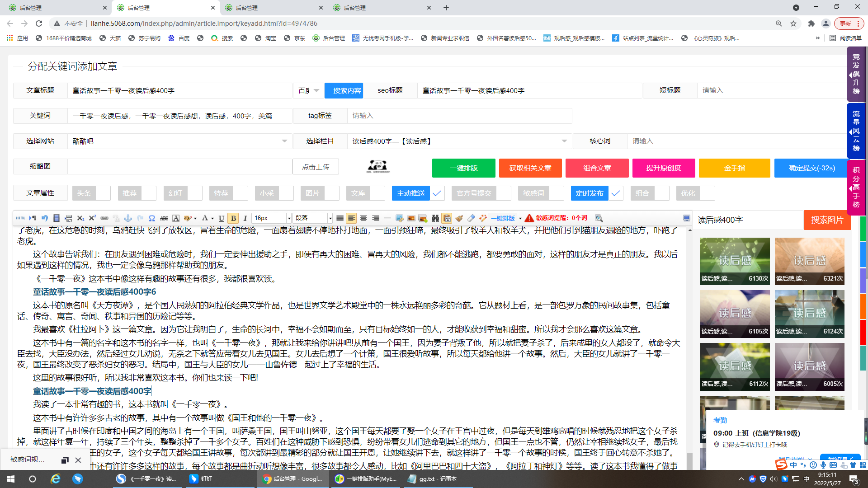Open the font color A dropdown arrow
This screenshot has width=868, height=488.
[212, 218]
